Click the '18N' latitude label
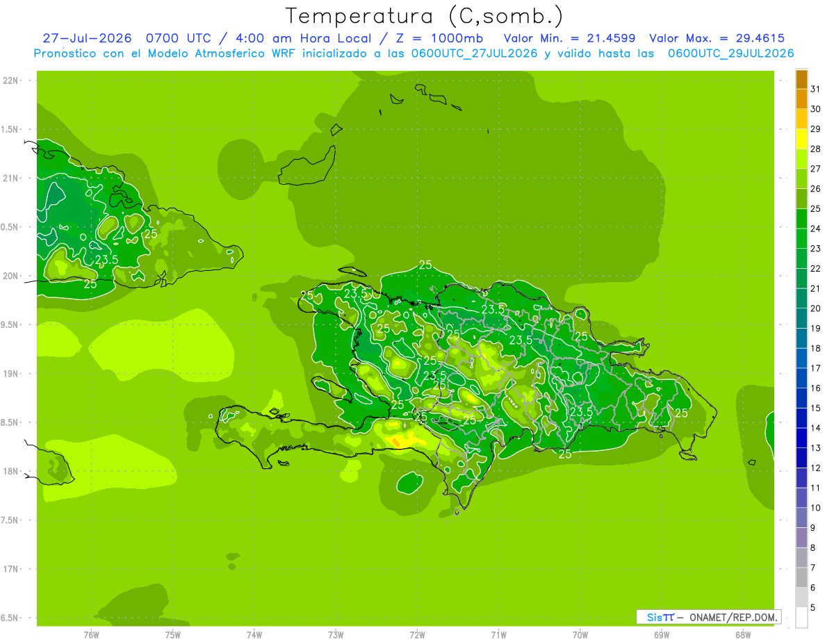Viewport: 834px width, 644px height. 10,472
